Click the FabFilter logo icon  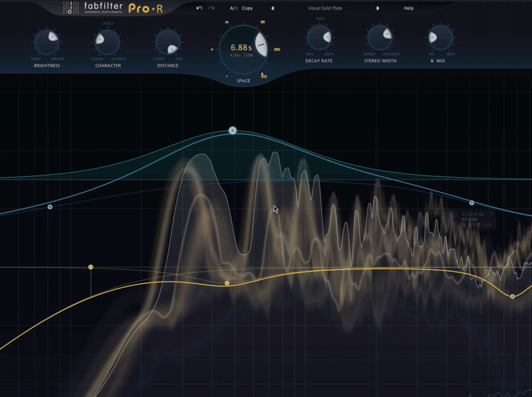coord(71,8)
